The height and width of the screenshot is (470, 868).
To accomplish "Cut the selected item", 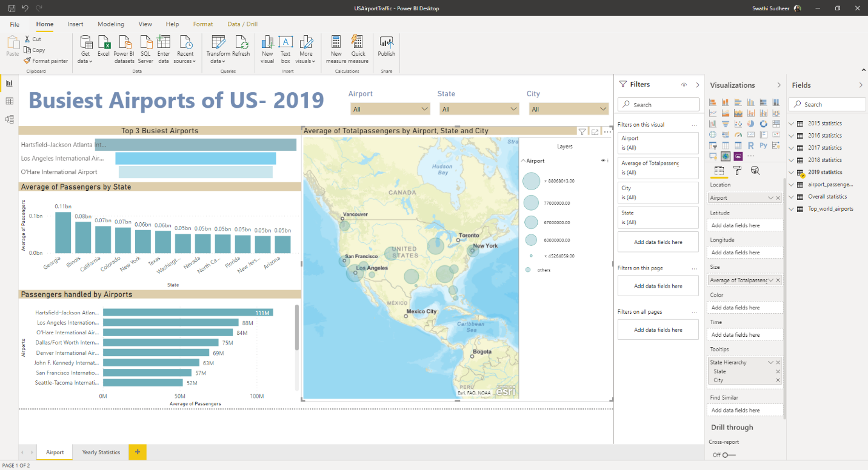I will 33,39.
